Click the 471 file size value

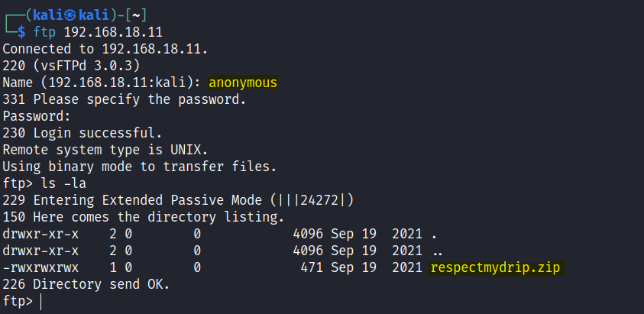point(312,267)
